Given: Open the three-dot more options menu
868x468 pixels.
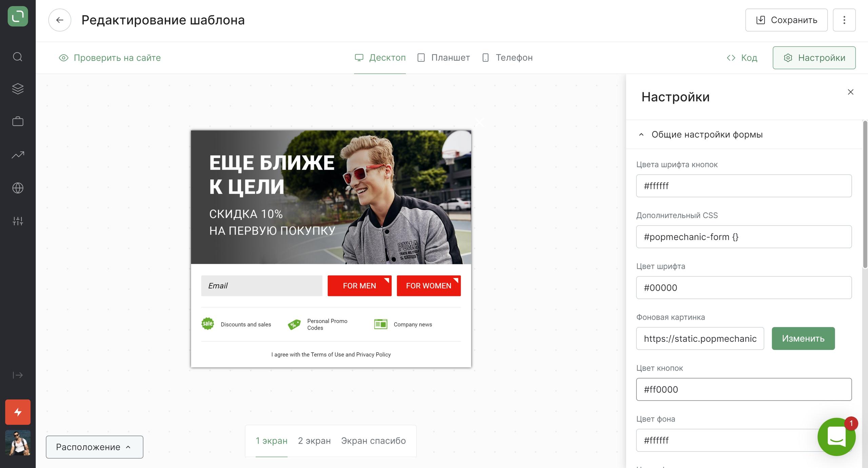Looking at the screenshot, I should coord(844,20).
